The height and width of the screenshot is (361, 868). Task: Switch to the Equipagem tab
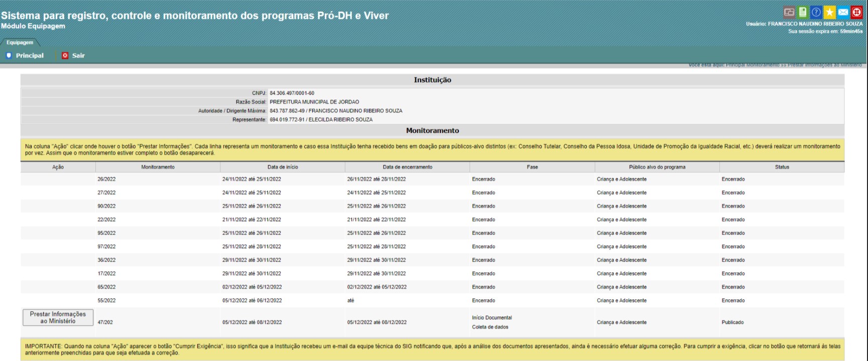click(x=20, y=43)
